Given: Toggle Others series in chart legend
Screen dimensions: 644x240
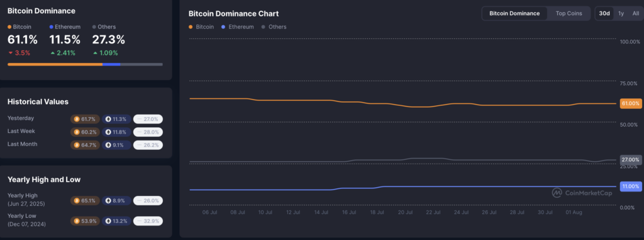Looking at the screenshot, I should point(274,26).
